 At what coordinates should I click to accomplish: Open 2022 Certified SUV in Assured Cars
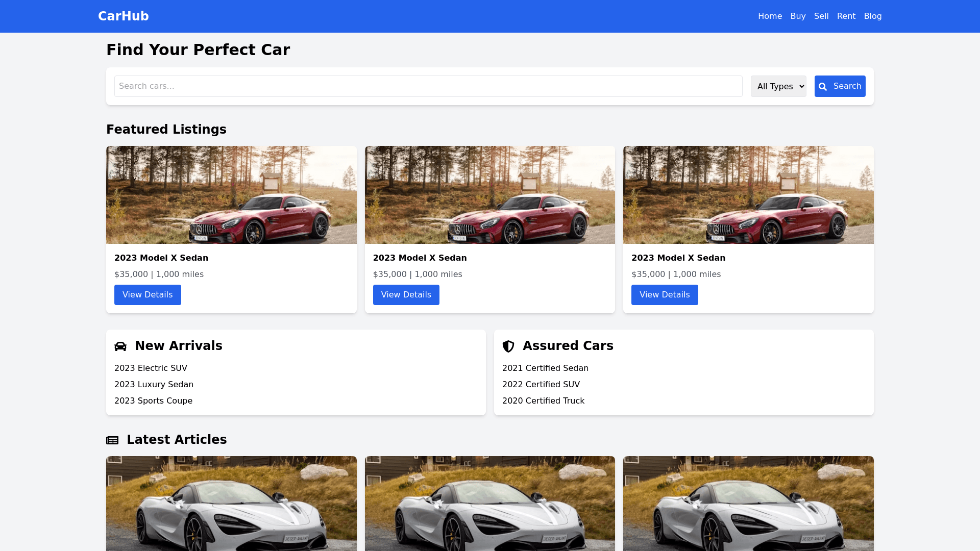541,385
